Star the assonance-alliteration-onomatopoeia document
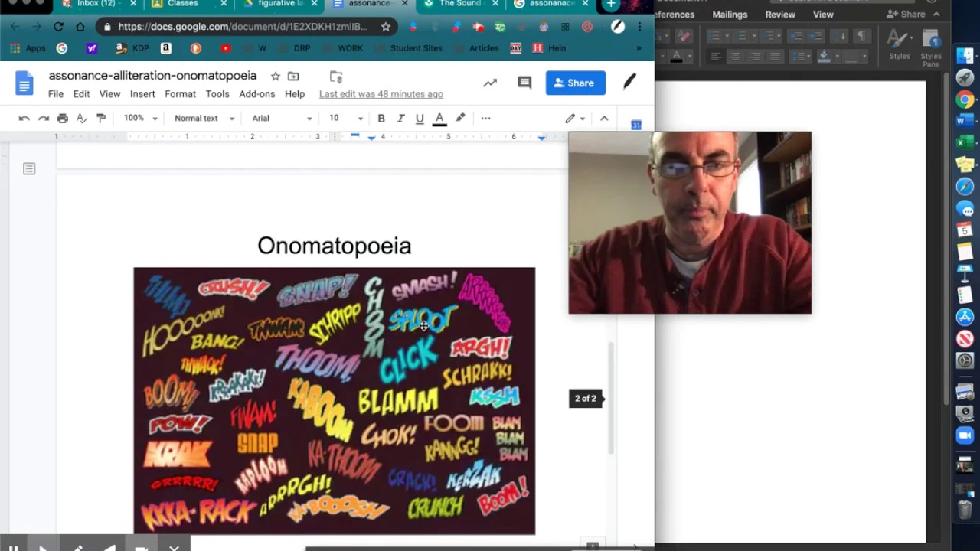Screen dimensions: 980x551 click(x=275, y=76)
